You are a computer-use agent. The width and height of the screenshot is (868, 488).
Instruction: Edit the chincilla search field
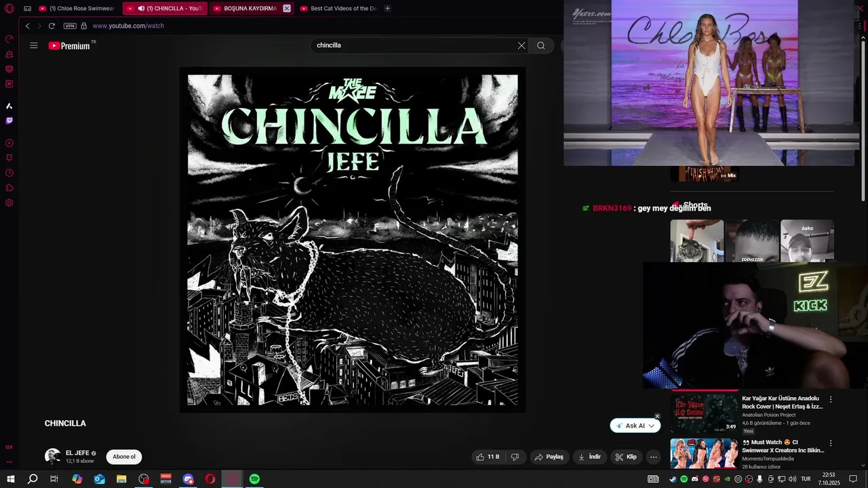pyautogui.click(x=414, y=45)
